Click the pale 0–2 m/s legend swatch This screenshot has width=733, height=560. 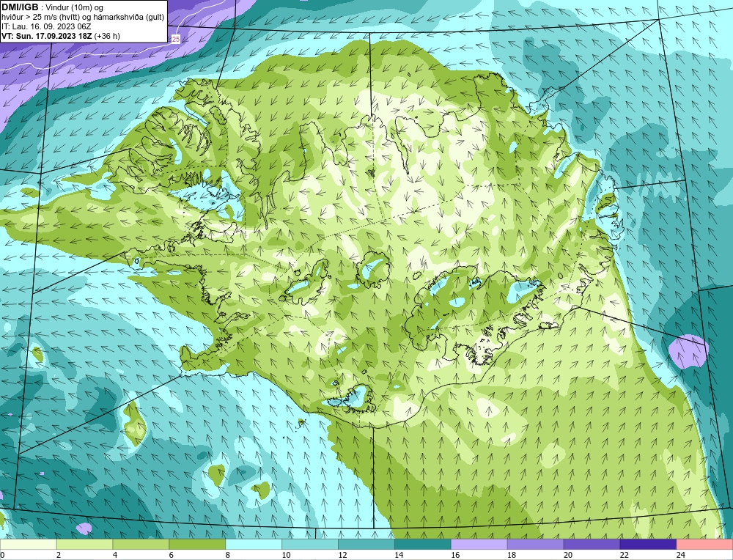pos(28,544)
